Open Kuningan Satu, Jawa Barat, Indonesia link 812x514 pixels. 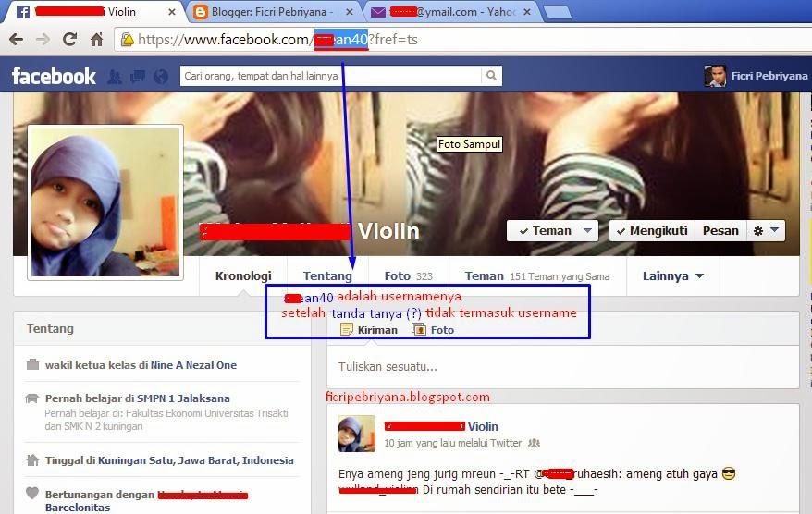coord(196,460)
